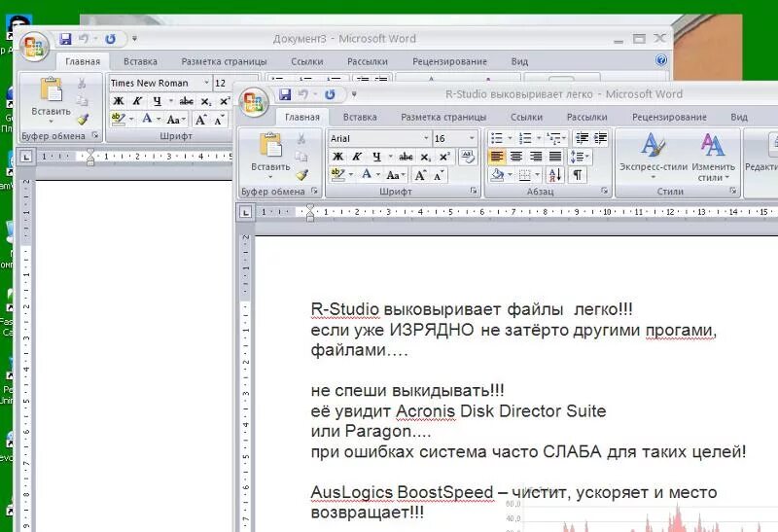Click text highlight color in R-Studio window
This screenshot has width=778, height=532.
click(337, 175)
